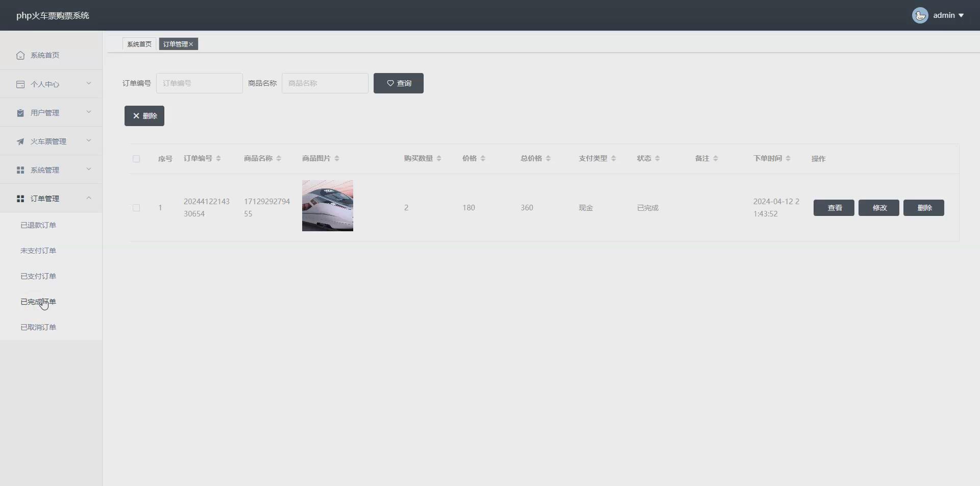Check the checkbox for order row 1
Image resolution: width=980 pixels, height=486 pixels.
tap(136, 208)
